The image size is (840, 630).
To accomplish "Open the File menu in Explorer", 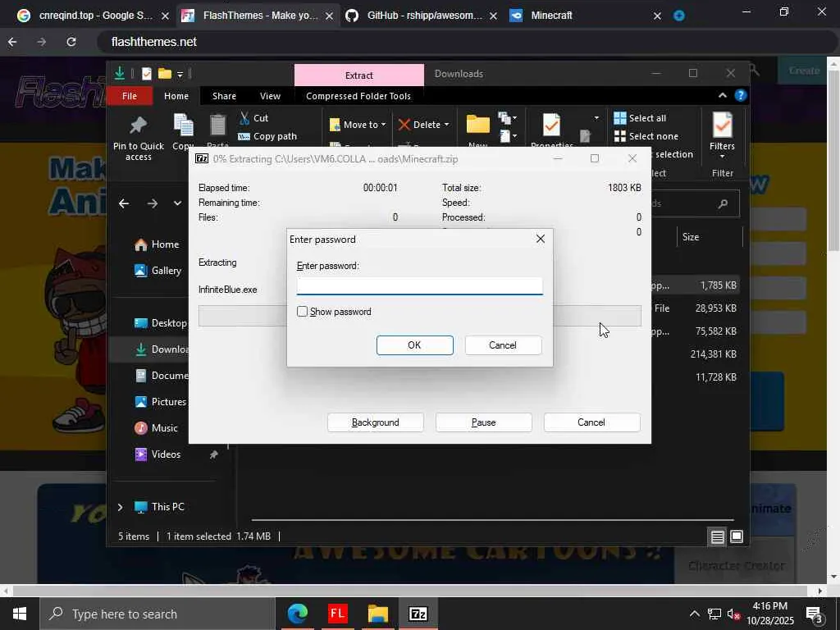I will 130,96.
